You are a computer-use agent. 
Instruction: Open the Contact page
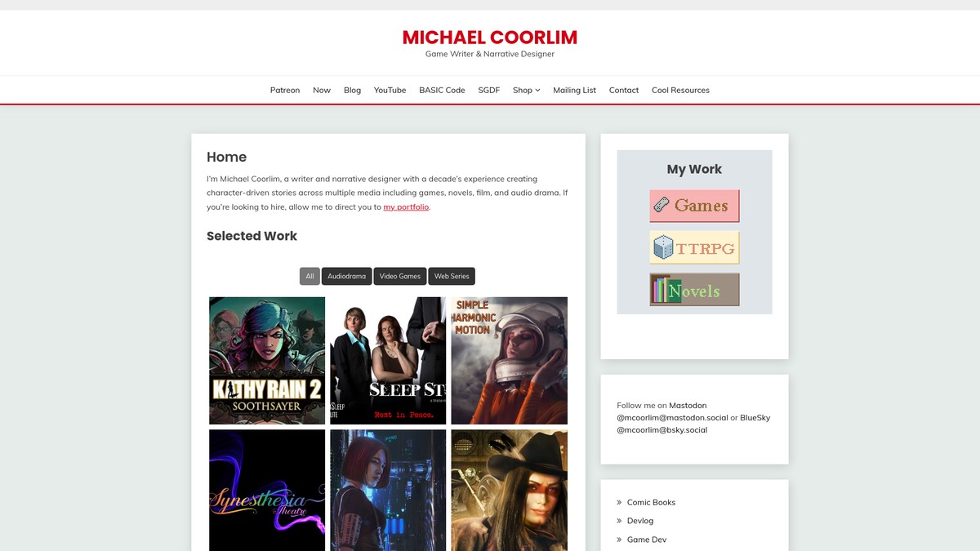pos(624,91)
